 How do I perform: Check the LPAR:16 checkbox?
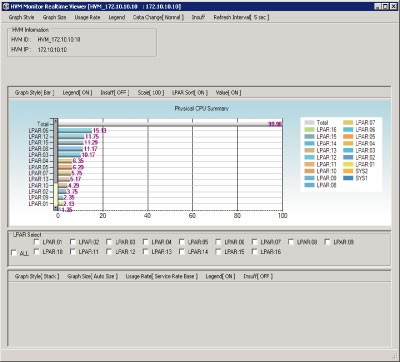(254, 252)
